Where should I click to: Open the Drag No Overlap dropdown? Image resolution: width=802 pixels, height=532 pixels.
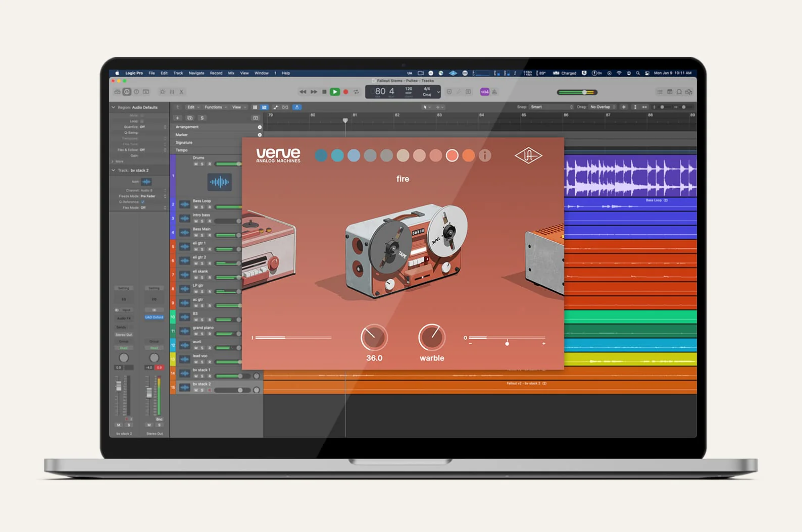(603, 107)
